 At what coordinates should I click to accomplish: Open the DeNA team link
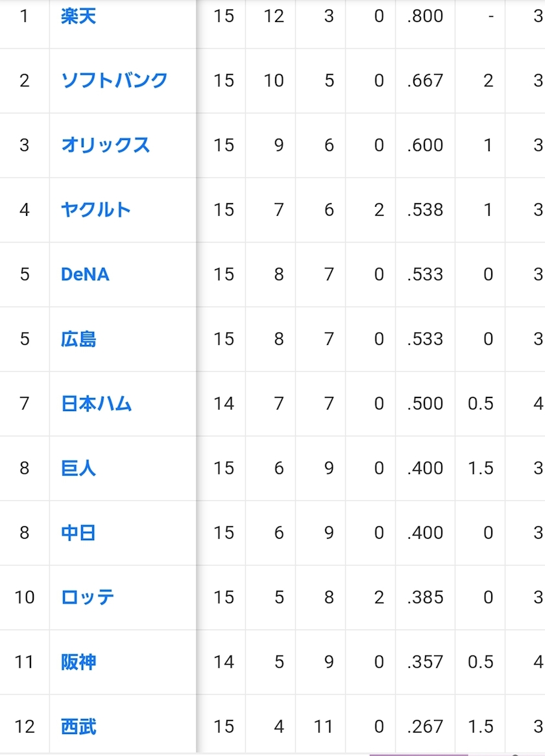pos(85,274)
